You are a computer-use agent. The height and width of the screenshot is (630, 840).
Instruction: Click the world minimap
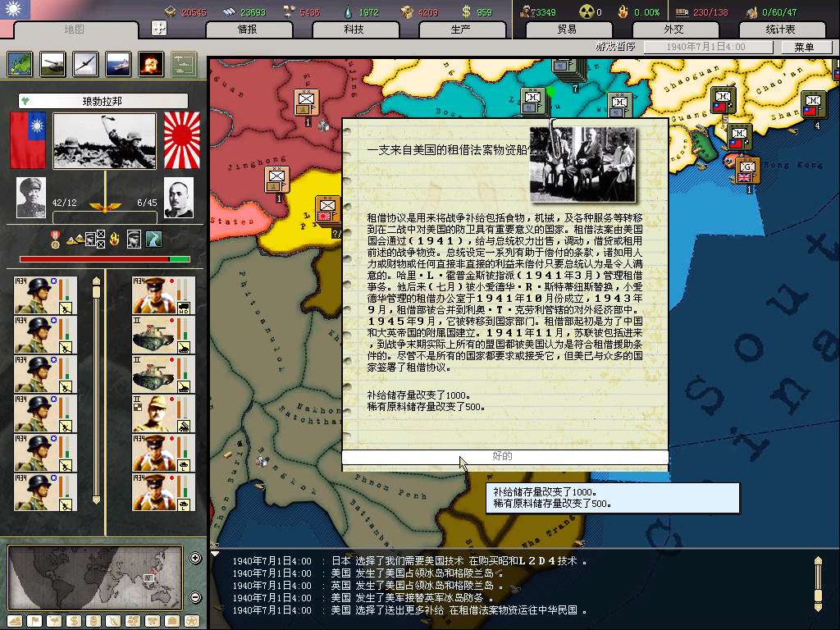[97, 578]
